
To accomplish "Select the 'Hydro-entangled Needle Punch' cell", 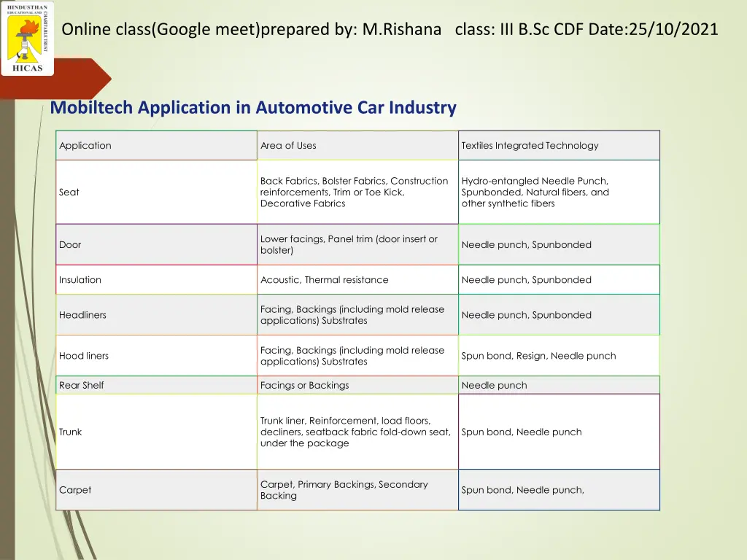I will pyautogui.click(x=559, y=192).
